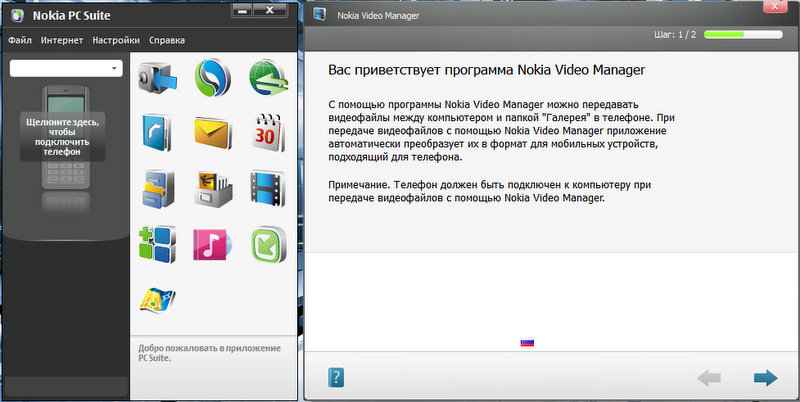Close the Nokia PC Suite window
The image size is (800, 402).
tap(270, 11)
